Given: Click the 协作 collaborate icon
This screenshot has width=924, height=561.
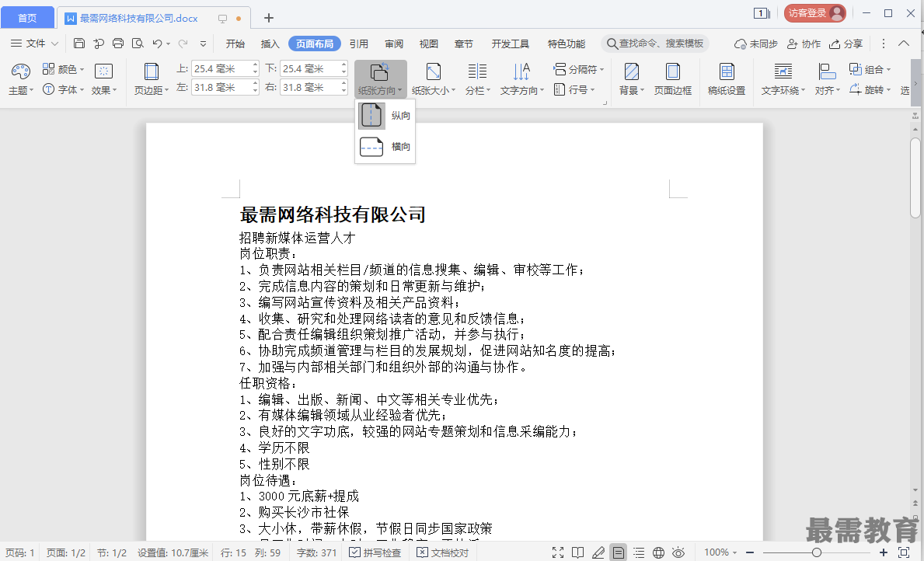Looking at the screenshot, I should (x=793, y=44).
